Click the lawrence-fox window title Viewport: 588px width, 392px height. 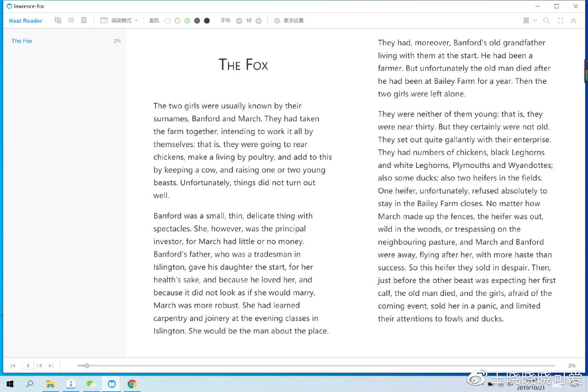(x=29, y=6)
